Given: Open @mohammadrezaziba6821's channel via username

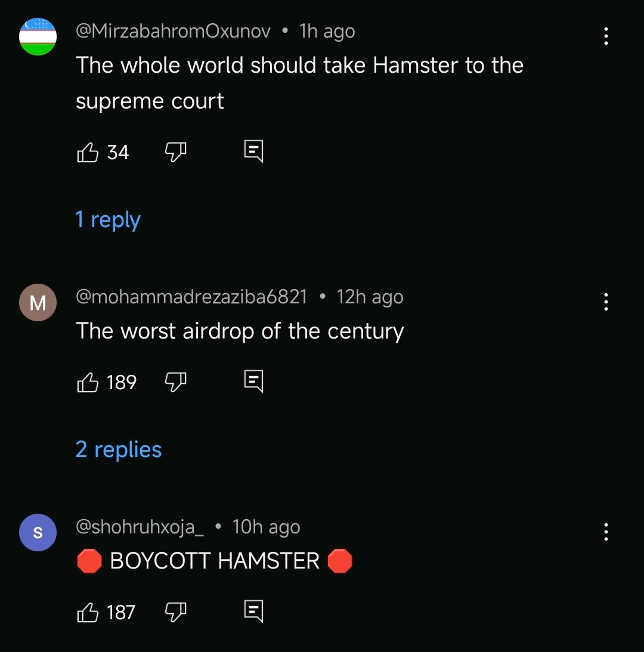Looking at the screenshot, I should (191, 297).
